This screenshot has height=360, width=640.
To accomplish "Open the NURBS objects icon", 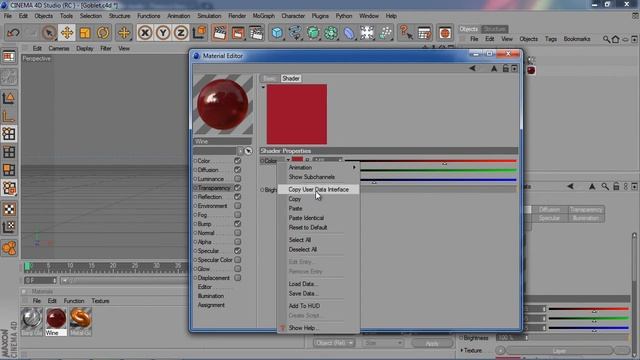I will pos(313,33).
